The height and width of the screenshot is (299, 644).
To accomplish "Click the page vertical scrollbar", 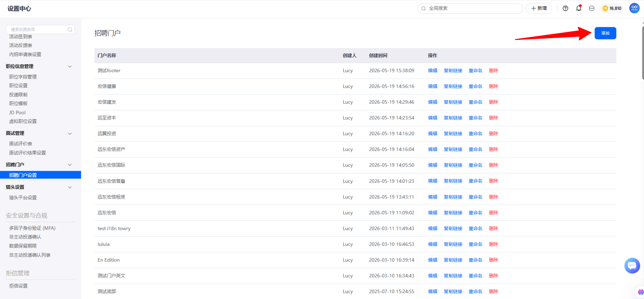I will pos(643,53).
